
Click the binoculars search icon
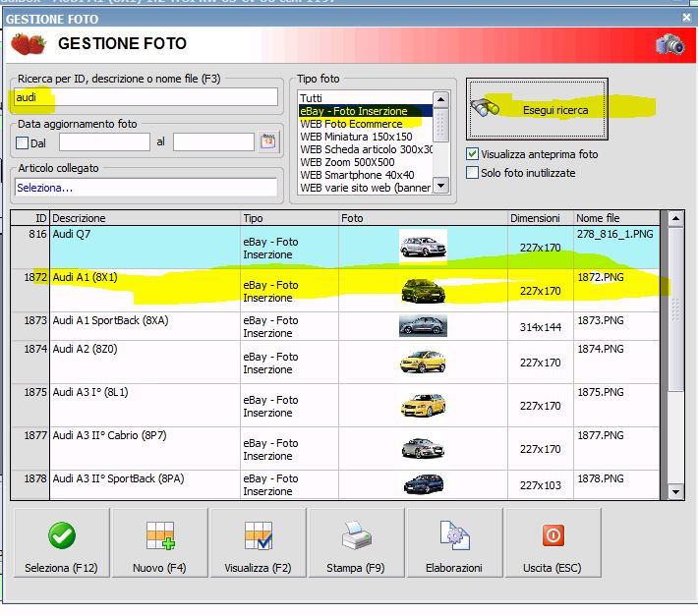click(x=485, y=108)
